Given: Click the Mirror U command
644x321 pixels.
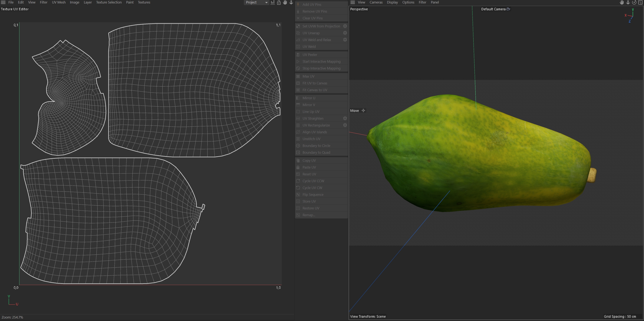Looking at the screenshot, I should [x=309, y=98].
